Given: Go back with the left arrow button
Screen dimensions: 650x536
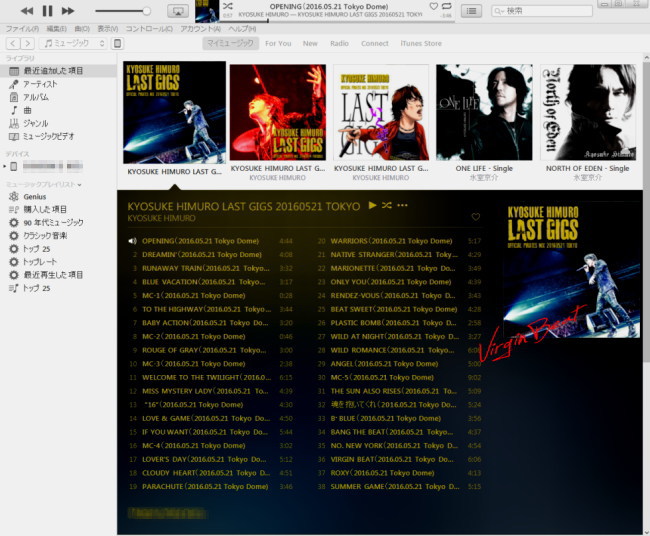Looking at the screenshot, I should pyautogui.click(x=13, y=43).
